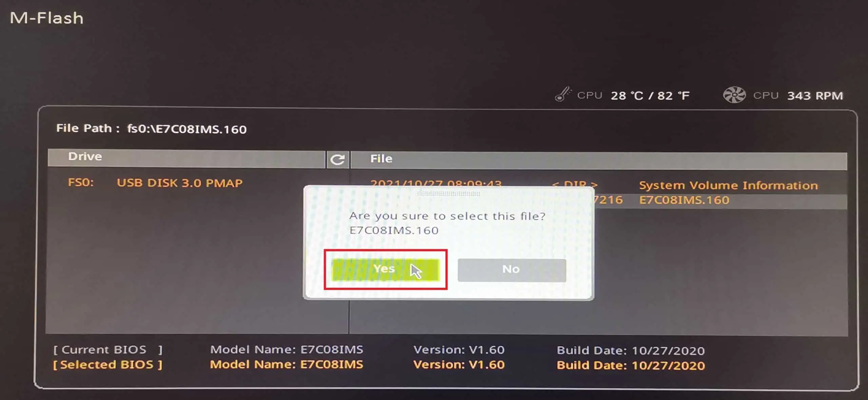Click the M-Flash title

pos(46,18)
